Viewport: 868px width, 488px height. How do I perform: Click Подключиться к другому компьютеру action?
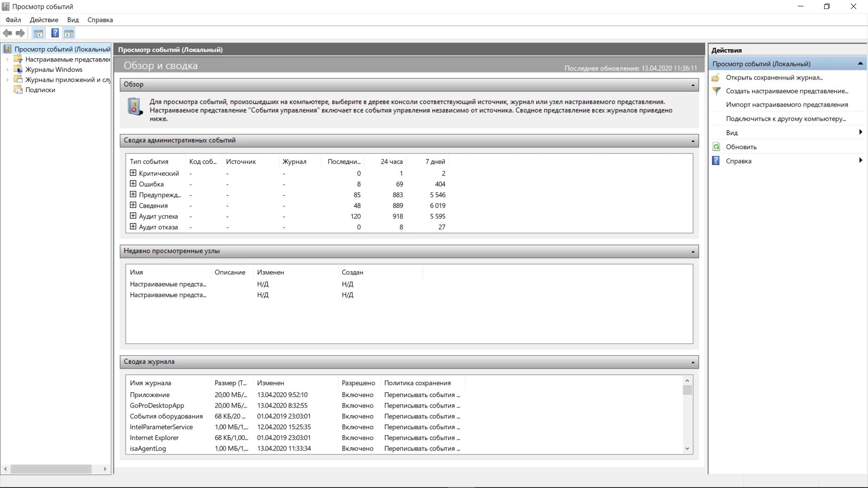click(x=786, y=118)
